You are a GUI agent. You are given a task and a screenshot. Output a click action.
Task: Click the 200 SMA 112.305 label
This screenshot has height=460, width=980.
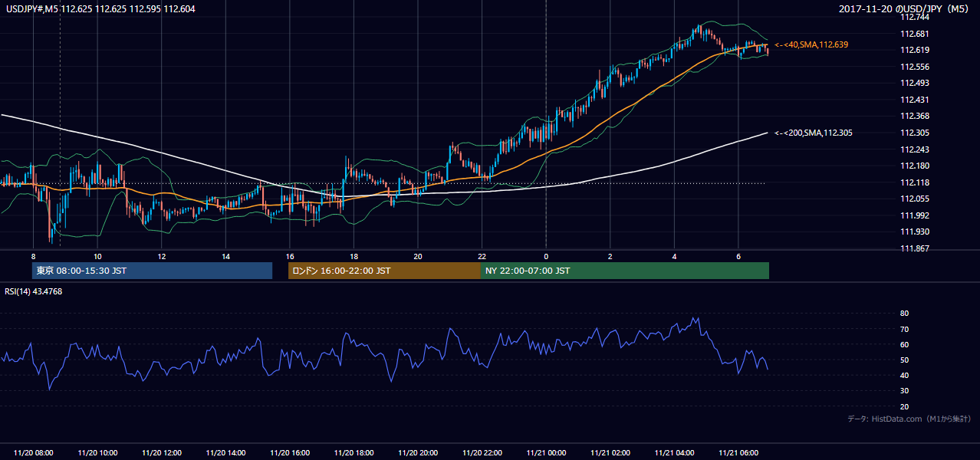pos(814,133)
